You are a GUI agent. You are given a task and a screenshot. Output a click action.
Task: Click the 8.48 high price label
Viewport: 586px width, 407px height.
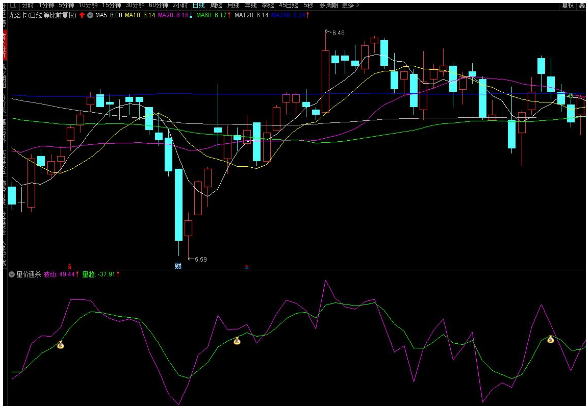point(337,33)
